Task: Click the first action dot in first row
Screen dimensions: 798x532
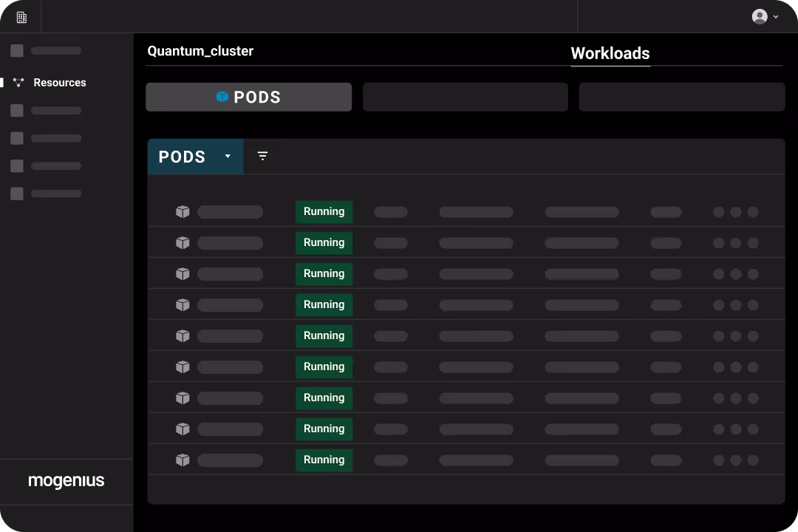Action: point(718,212)
